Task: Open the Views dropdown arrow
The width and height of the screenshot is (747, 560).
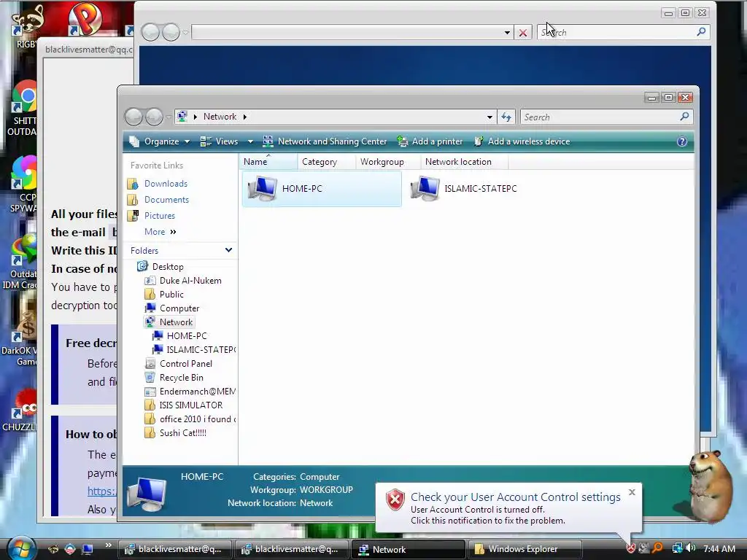Action: click(250, 141)
